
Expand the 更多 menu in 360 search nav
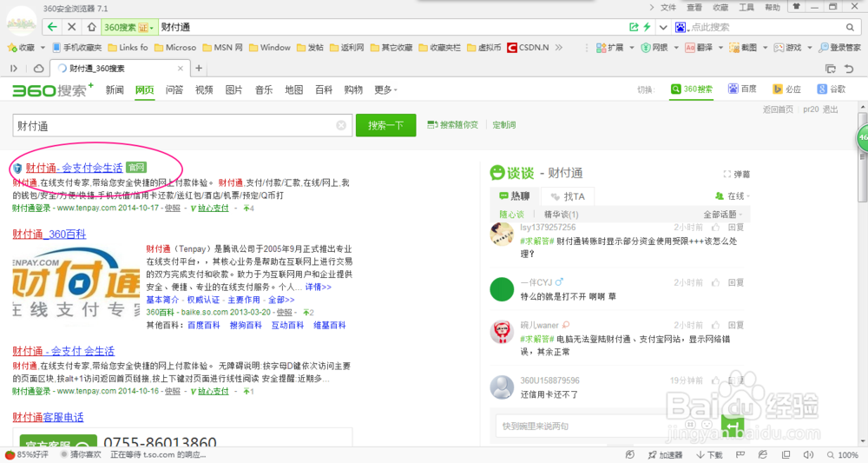click(385, 89)
